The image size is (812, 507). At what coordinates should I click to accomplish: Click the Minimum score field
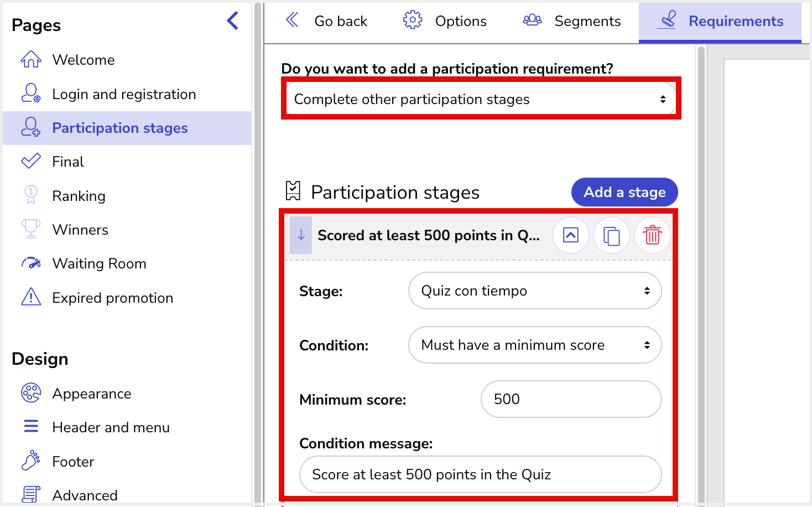click(x=571, y=399)
